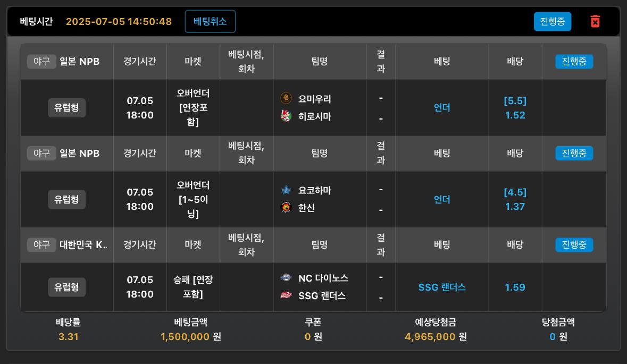The width and height of the screenshot is (627, 364).
Task: Click the 예상당첨금 4,965,000 원 amount
Action: (x=436, y=336)
